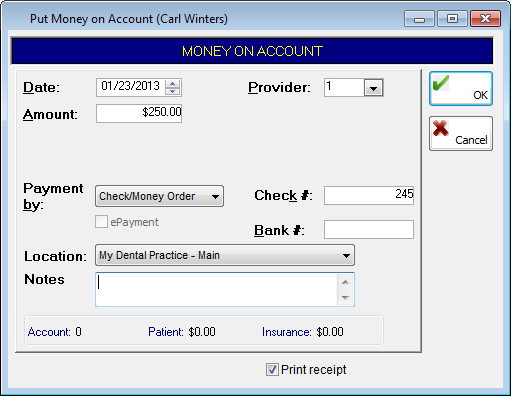Decrease the date with the down spinner arrow
Screen dimensions: 511x396
173,91
